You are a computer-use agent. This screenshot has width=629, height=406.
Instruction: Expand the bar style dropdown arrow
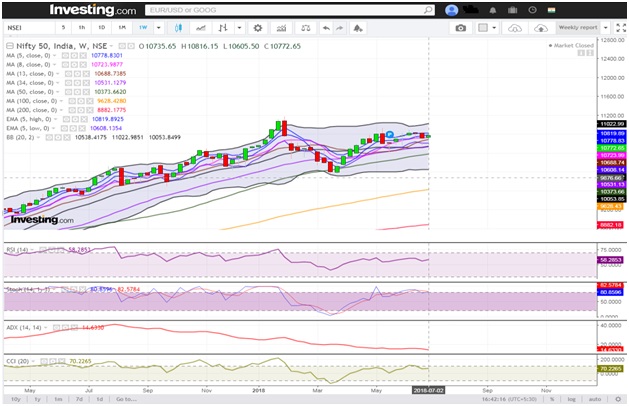(x=239, y=28)
